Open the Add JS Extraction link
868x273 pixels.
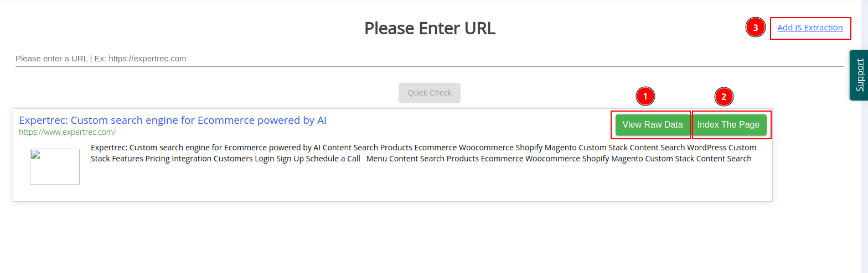pyautogui.click(x=810, y=28)
